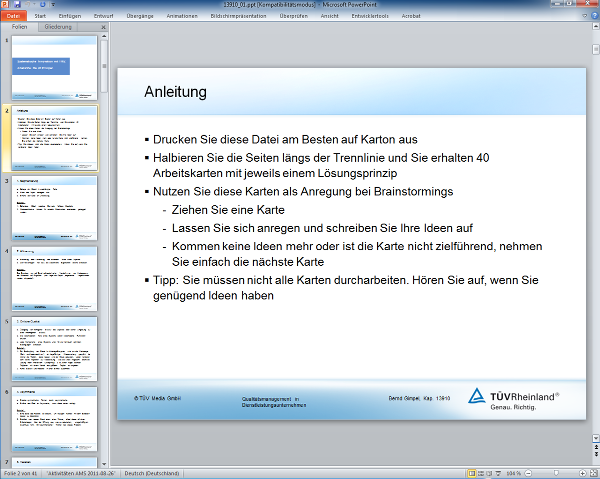Close the slides pane with X button
This screenshot has width=600, height=479.
click(x=103, y=27)
